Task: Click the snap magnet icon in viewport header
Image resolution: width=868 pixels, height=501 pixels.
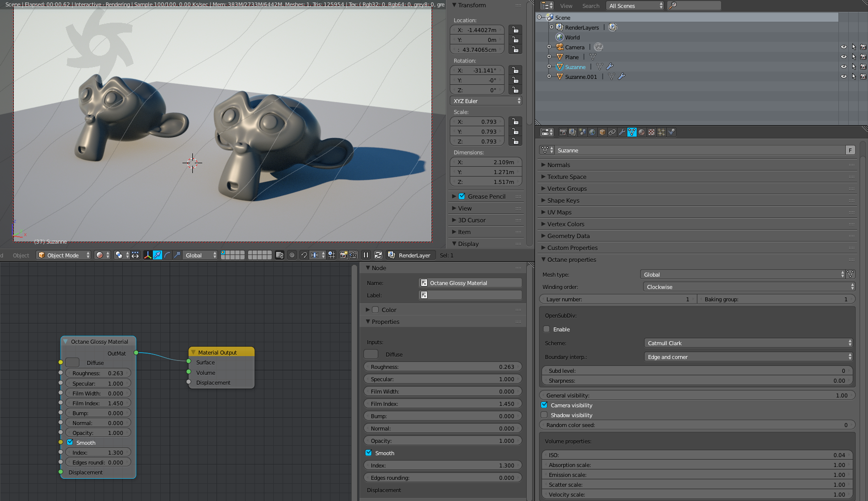Action: [x=304, y=255]
